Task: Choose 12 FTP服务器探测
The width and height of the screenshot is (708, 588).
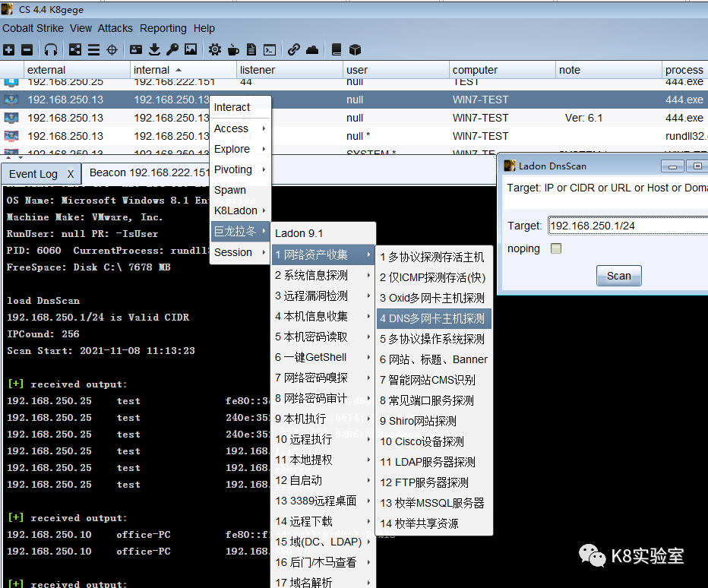Action: (434, 482)
